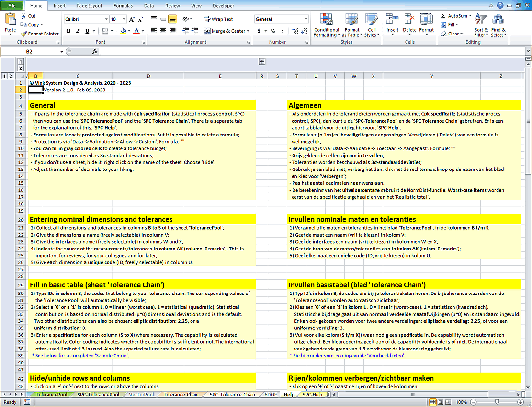Apply Comma Style number format

283,31
